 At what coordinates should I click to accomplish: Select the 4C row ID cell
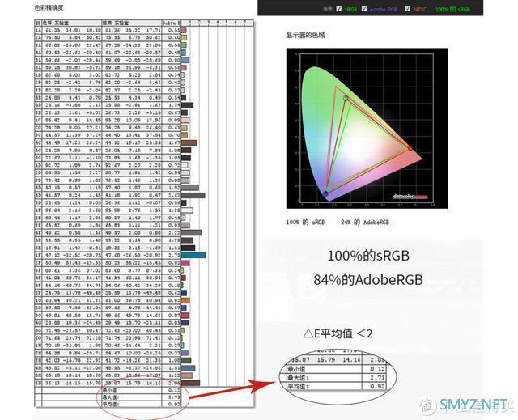click(38, 142)
